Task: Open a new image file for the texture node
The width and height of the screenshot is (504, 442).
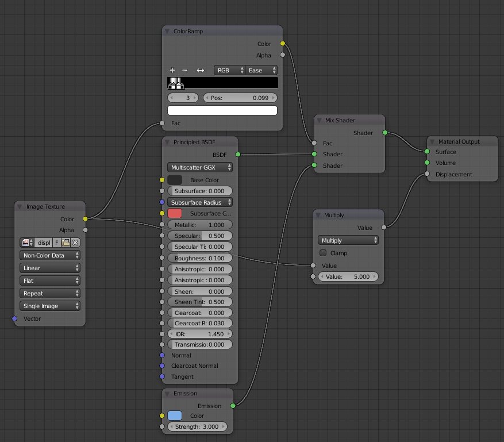Action: point(66,243)
